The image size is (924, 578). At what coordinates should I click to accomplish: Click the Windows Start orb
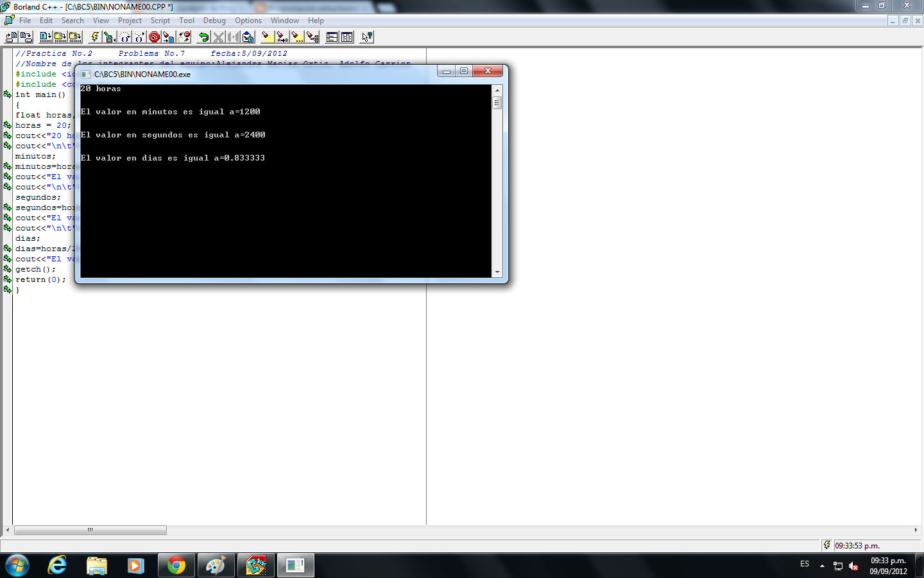click(x=17, y=565)
